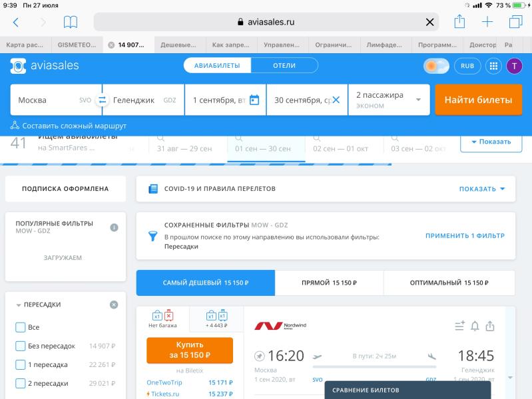Open passengers and class dropdown

click(x=390, y=100)
